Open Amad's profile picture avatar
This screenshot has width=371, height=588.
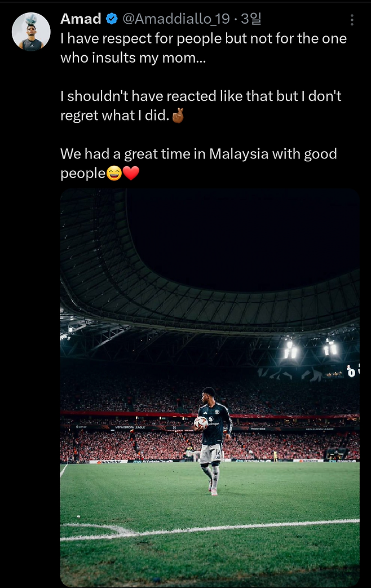[x=31, y=32]
